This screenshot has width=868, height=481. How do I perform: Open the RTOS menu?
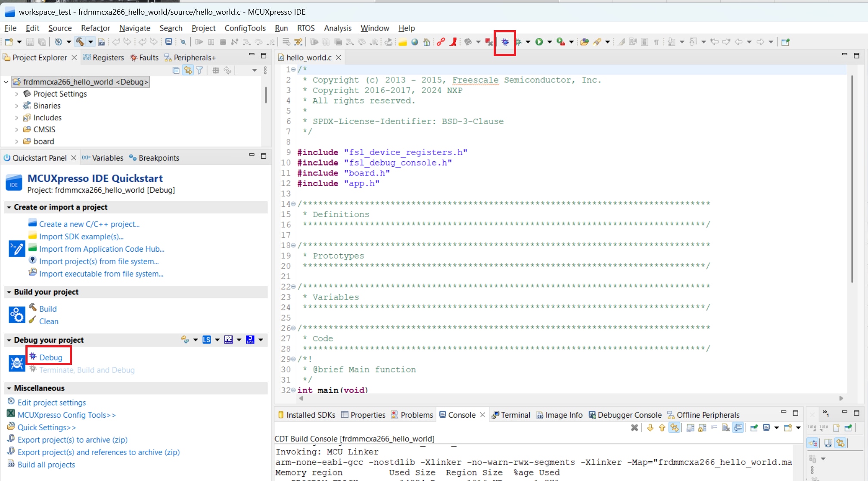[x=306, y=28]
